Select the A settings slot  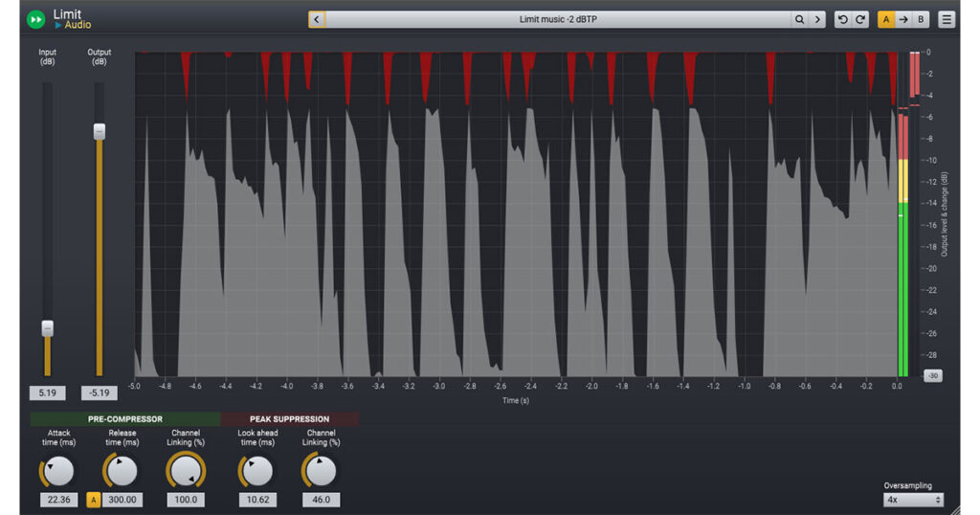886,19
